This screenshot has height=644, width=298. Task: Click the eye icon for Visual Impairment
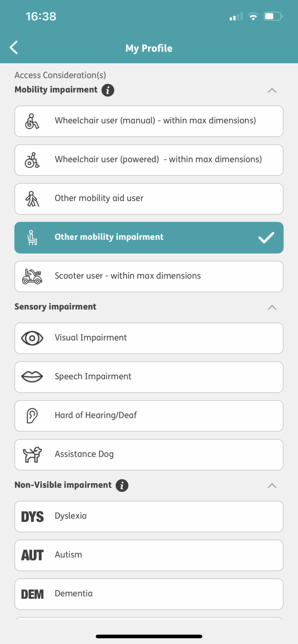pos(32,338)
